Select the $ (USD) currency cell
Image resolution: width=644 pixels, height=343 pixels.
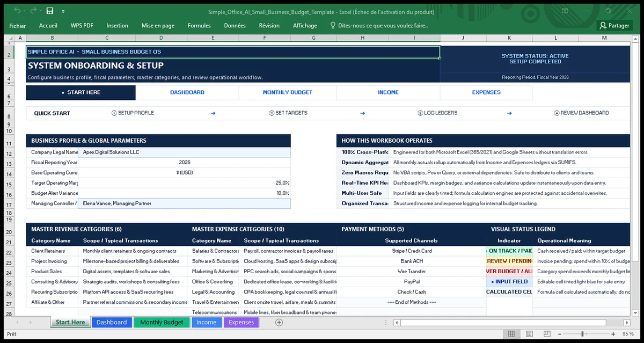click(184, 173)
